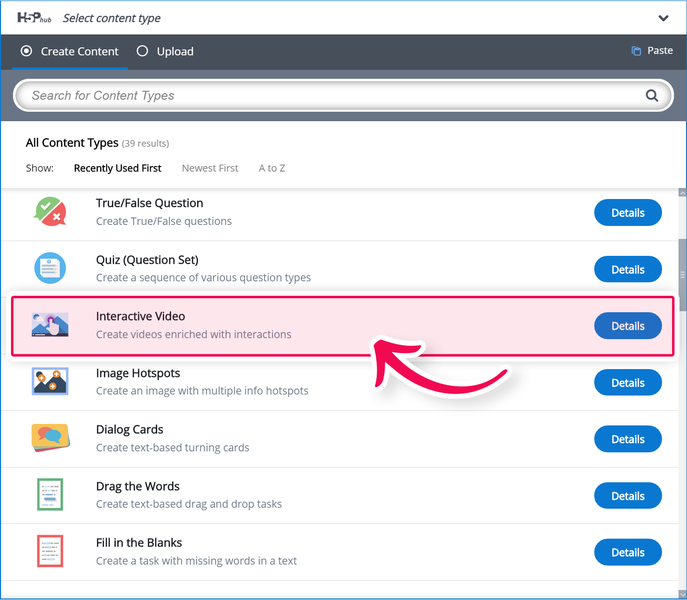Open Details for True/False Question
This screenshot has width=687, height=600.
[627, 213]
